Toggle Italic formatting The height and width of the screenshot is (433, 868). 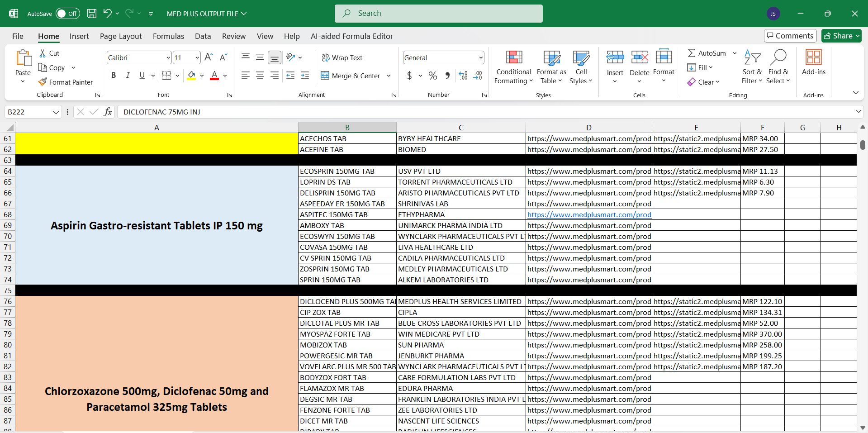[x=128, y=76]
